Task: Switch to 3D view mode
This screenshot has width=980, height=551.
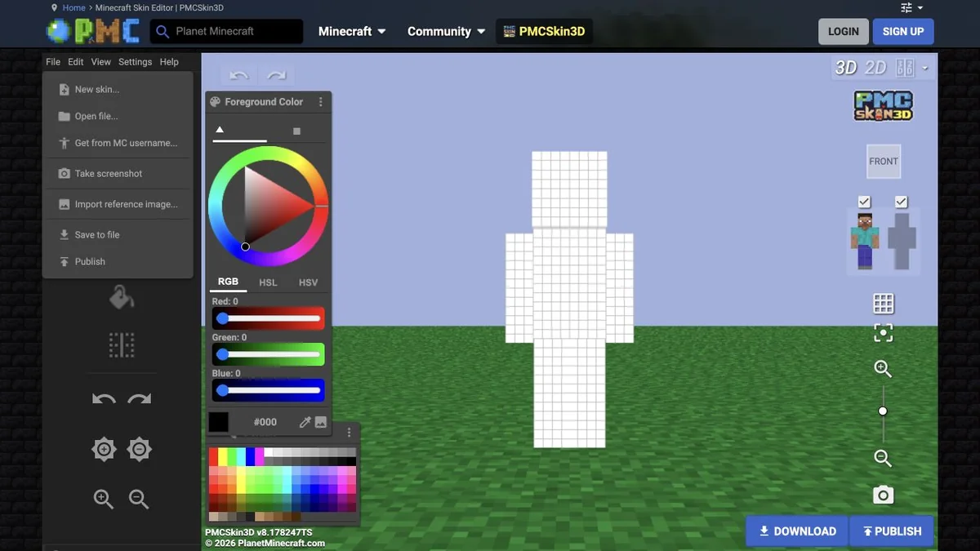Action: (845, 68)
